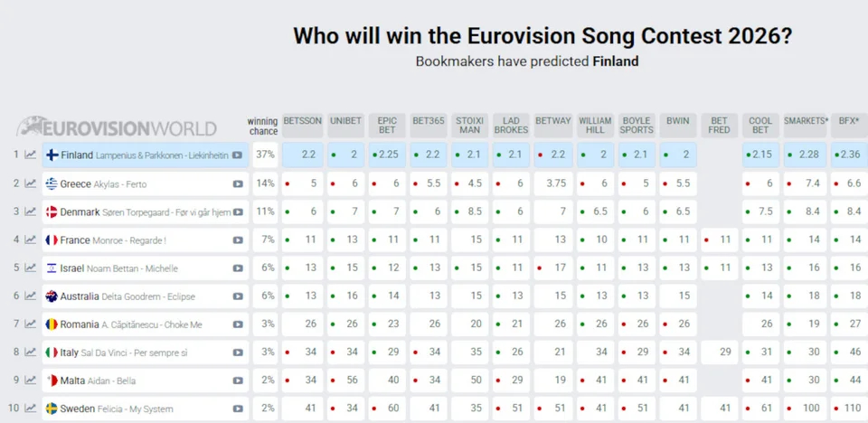The width and height of the screenshot is (868, 423).
Task: Open Malta's trend graph icon
Action: [x=30, y=381]
